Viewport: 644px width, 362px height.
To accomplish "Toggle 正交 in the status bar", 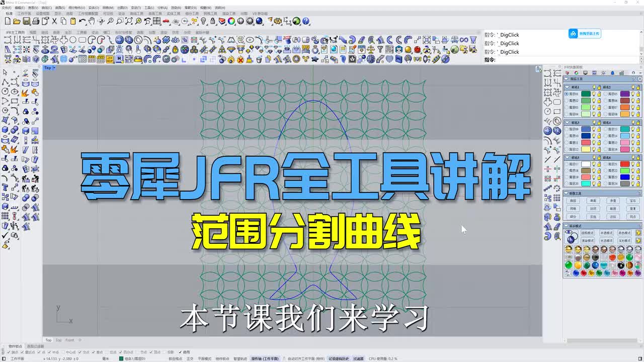I will pyautogui.click(x=190, y=358).
